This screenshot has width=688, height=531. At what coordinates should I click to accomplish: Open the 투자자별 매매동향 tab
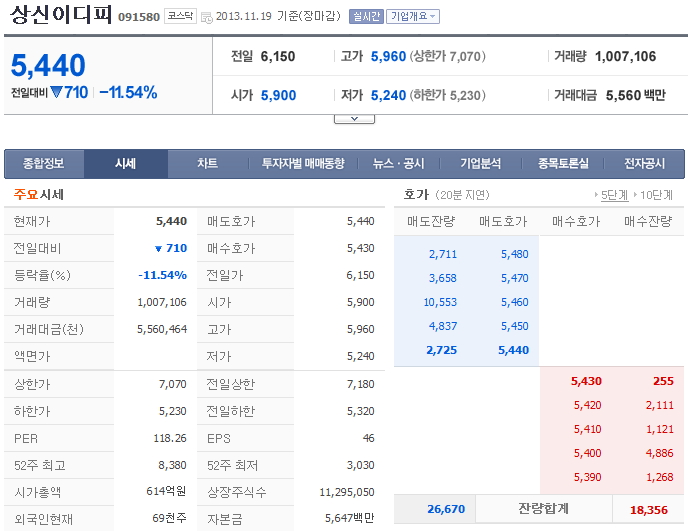tap(302, 164)
